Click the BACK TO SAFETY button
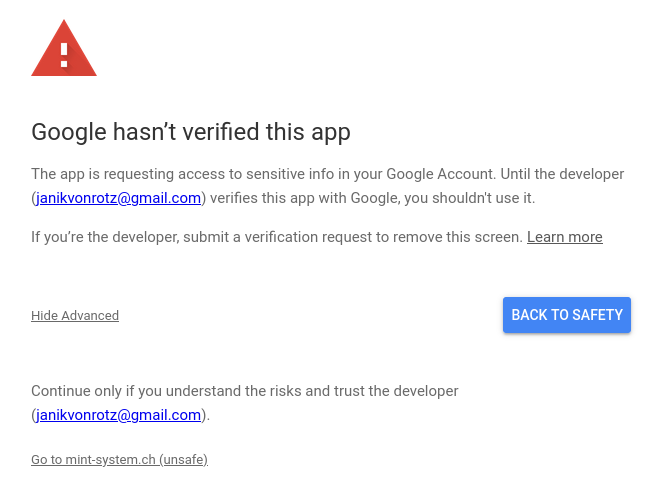The image size is (653, 501). coord(567,315)
